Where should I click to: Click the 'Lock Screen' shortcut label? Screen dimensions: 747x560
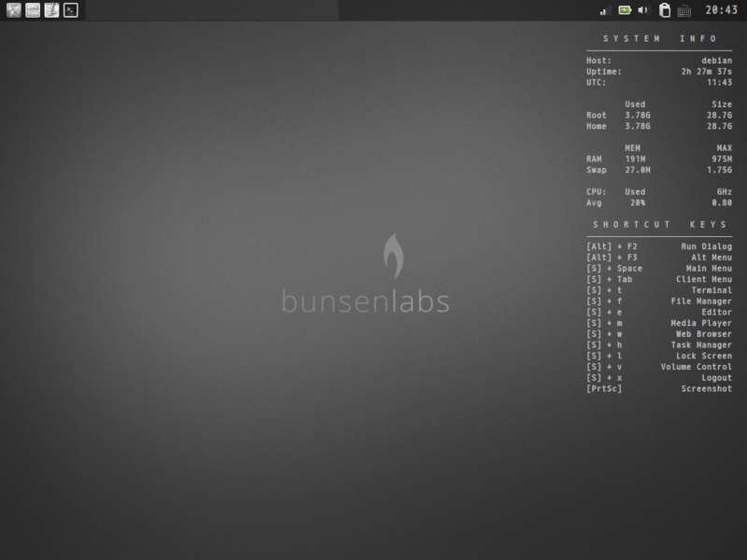tap(704, 357)
